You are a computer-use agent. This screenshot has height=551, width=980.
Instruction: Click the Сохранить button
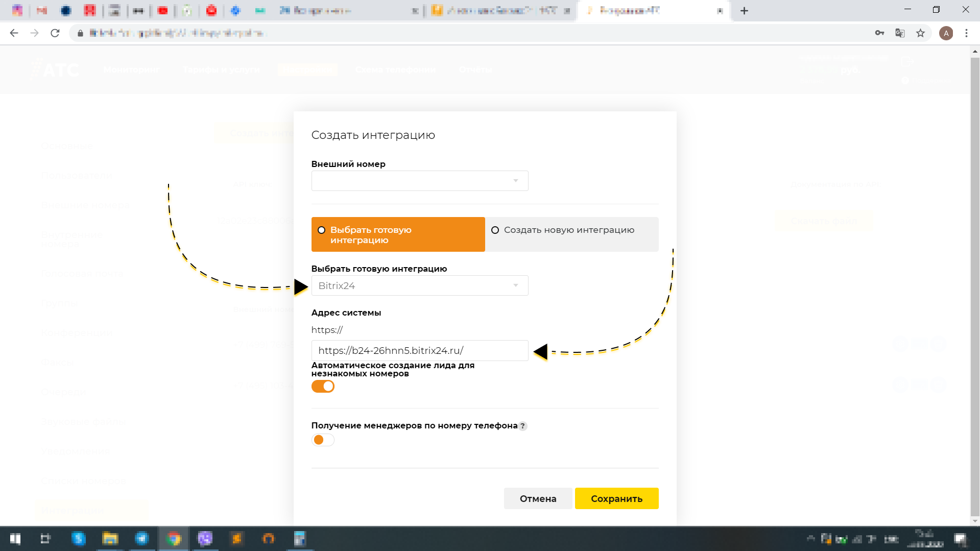point(617,498)
